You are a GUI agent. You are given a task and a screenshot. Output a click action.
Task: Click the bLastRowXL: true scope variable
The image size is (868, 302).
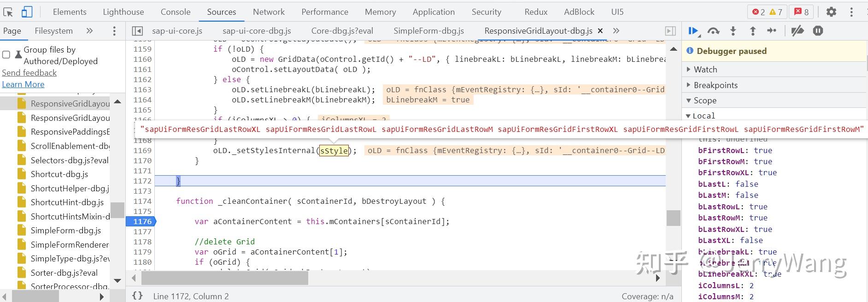pos(735,229)
